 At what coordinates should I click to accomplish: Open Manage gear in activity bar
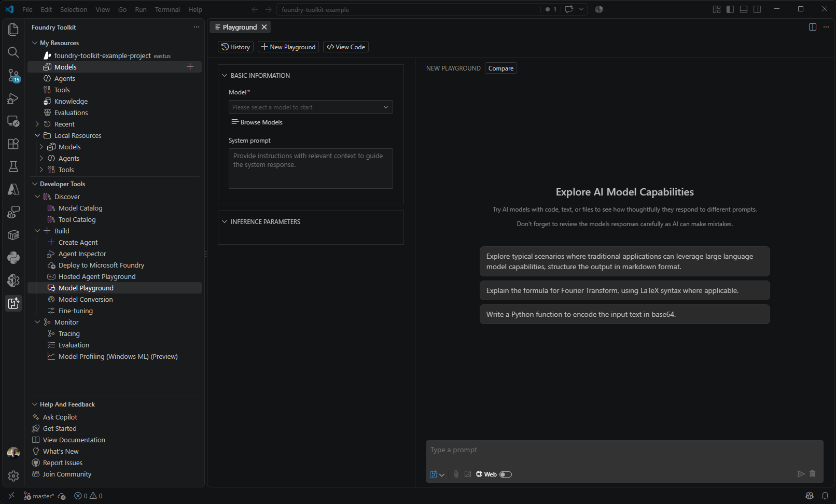13,476
